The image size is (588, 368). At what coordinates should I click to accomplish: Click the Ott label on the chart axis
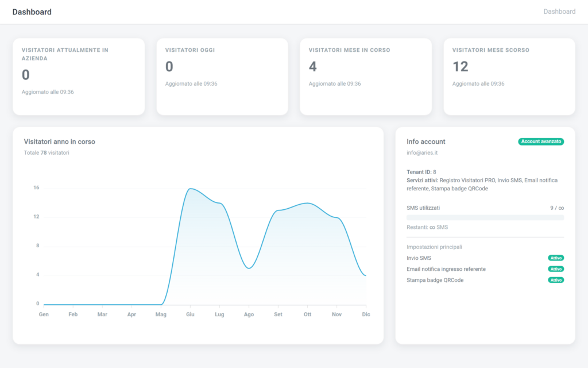[307, 315]
